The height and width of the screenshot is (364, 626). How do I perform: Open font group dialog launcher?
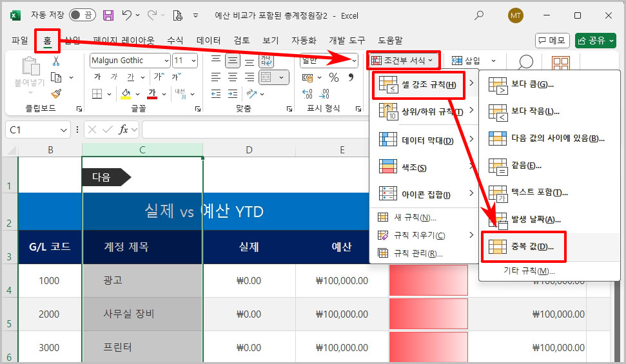pos(198,109)
